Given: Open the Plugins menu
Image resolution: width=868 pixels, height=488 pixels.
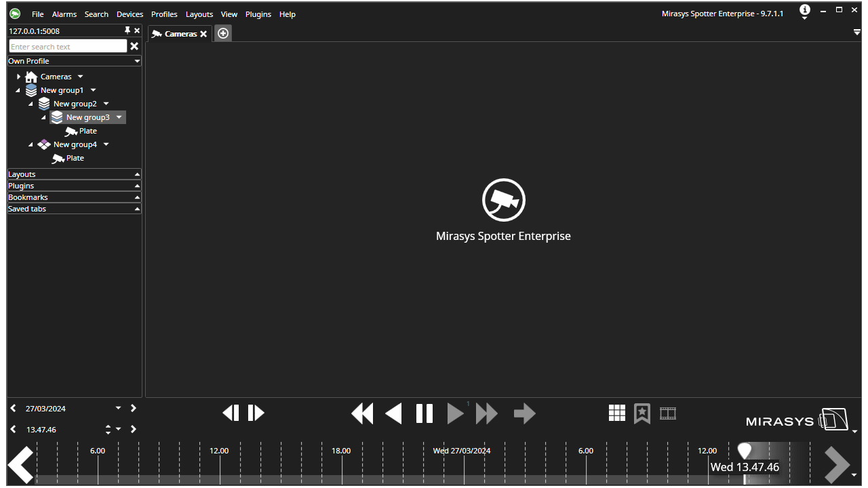Looking at the screenshot, I should pos(258,14).
